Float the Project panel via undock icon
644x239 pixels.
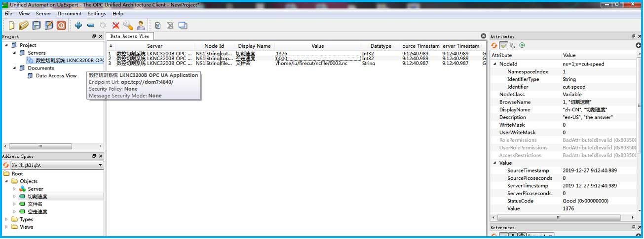[x=94, y=36]
